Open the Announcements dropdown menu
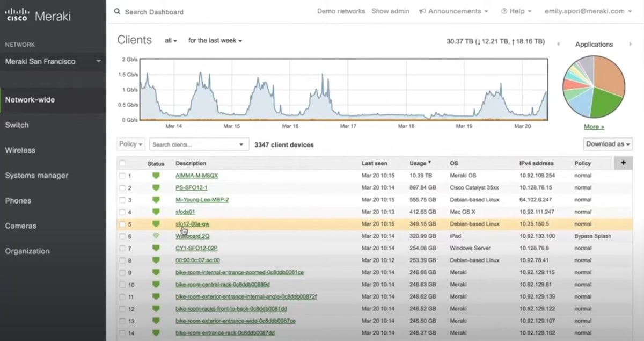644x341 pixels. point(454,11)
